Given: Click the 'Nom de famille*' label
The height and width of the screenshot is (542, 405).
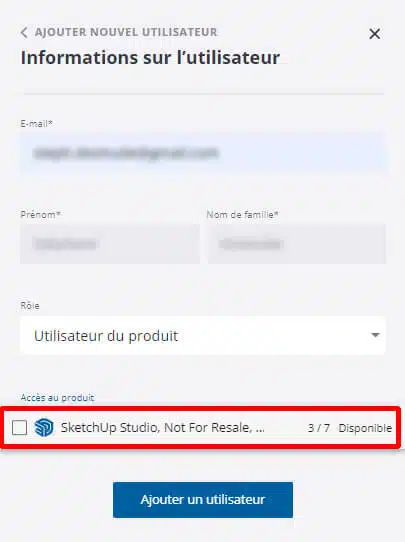Looking at the screenshot, I should coord(243,214).
